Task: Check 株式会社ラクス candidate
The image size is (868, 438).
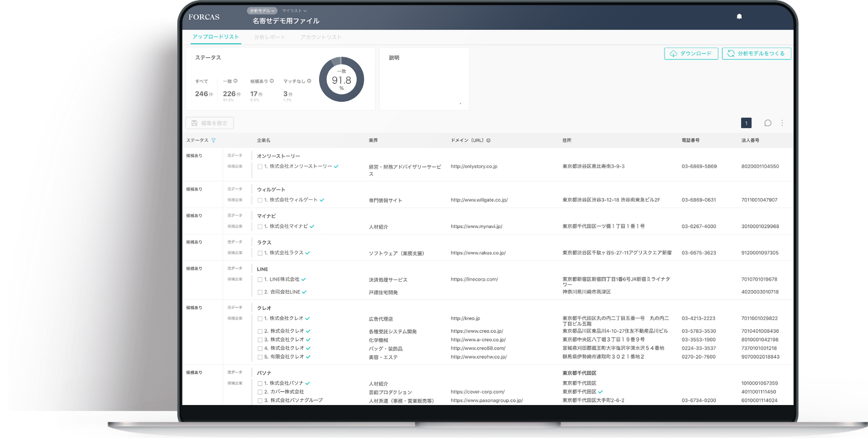Action: tap(260, 253)
